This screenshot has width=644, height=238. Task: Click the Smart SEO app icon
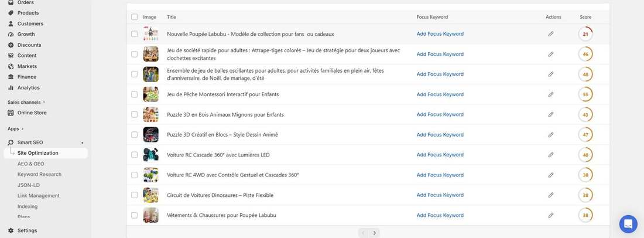tap(11, 142)
